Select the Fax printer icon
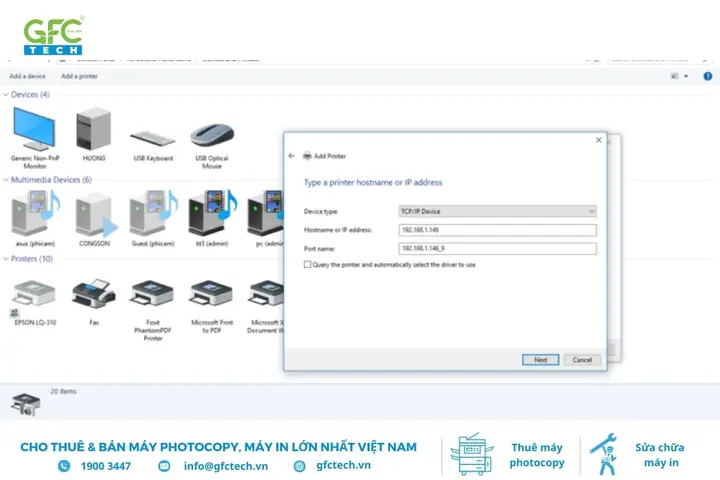The image size is (720, 480). 94,294
